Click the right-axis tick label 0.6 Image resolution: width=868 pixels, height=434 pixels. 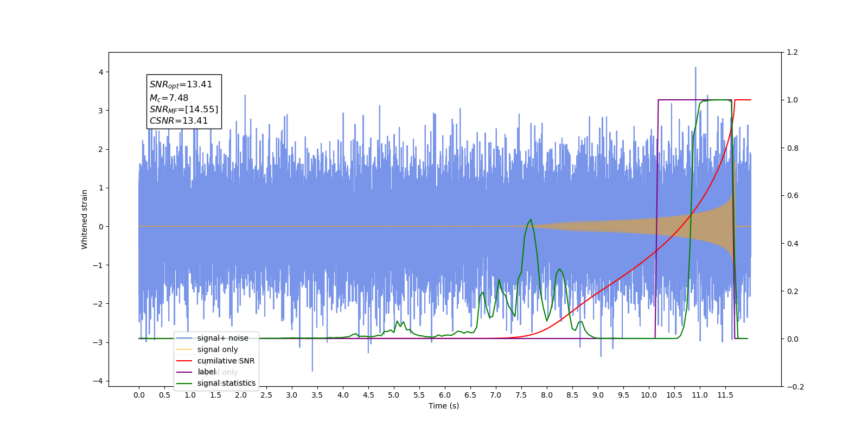click(x=792, y=196)
